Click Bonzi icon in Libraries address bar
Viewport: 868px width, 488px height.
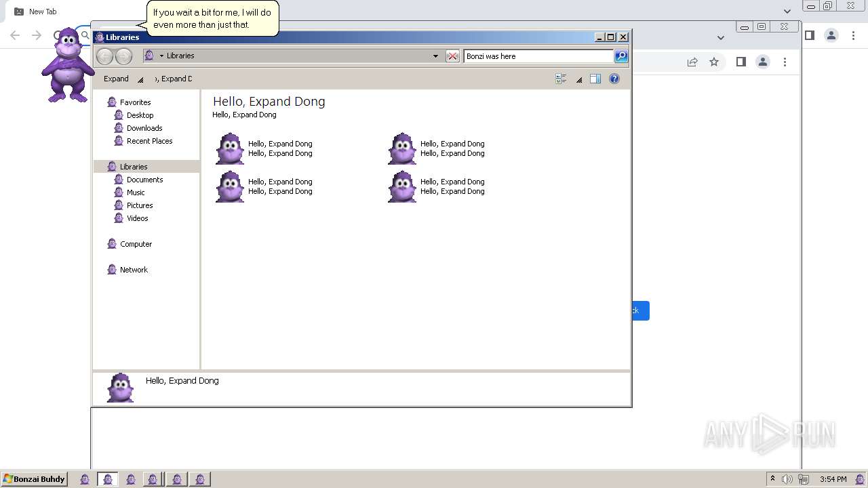[149, 56]
